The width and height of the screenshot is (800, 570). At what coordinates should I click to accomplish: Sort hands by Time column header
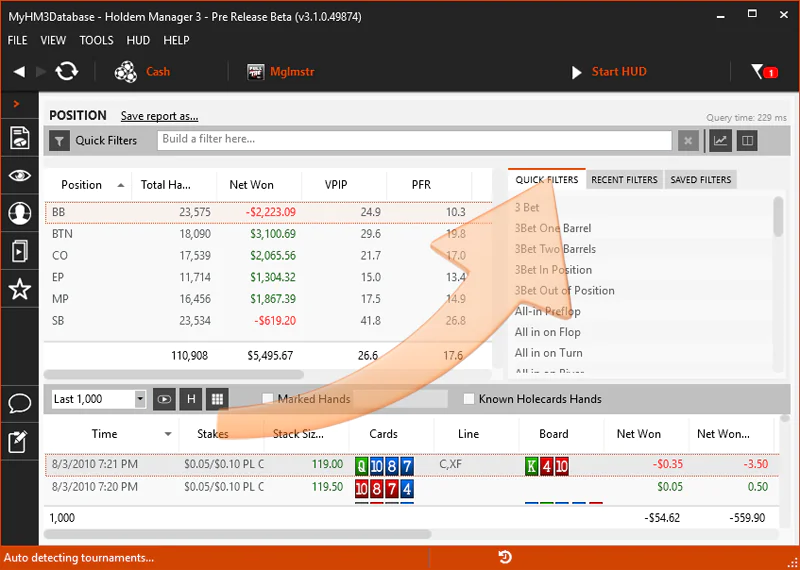pyautogui.click(x=104, y=434)
